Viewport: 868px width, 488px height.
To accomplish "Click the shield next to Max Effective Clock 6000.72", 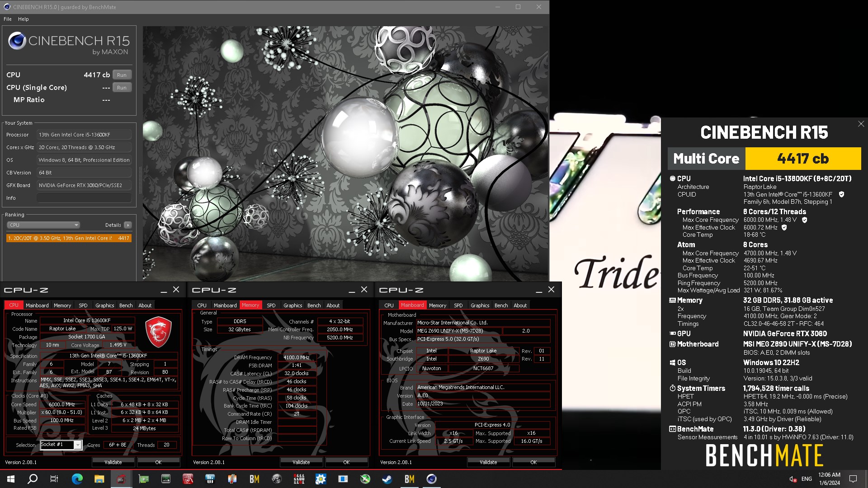I will [784, 228].
